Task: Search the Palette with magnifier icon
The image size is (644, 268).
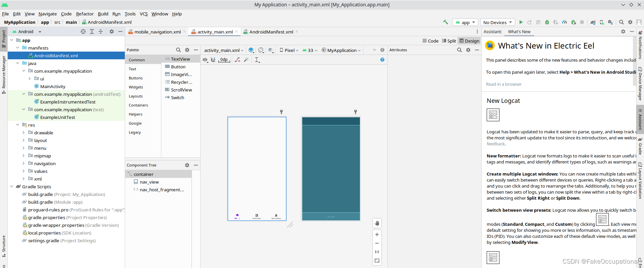Action: click(178, 50)
